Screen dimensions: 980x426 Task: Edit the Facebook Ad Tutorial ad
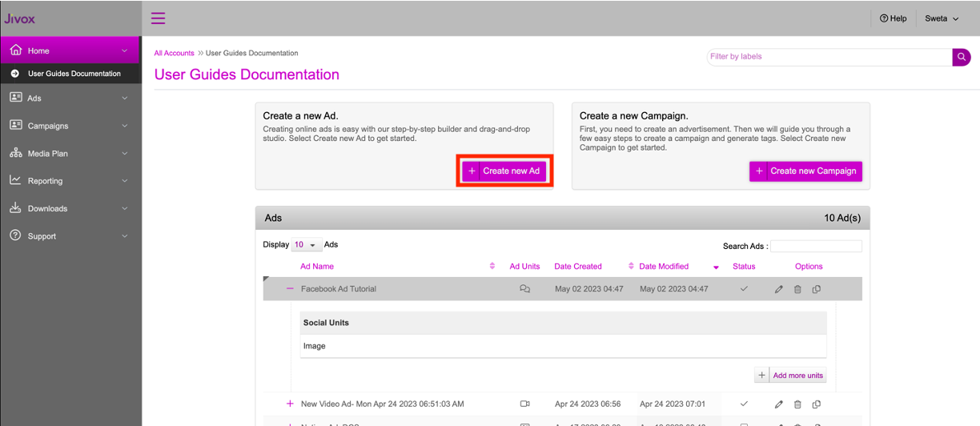(778, 289)
